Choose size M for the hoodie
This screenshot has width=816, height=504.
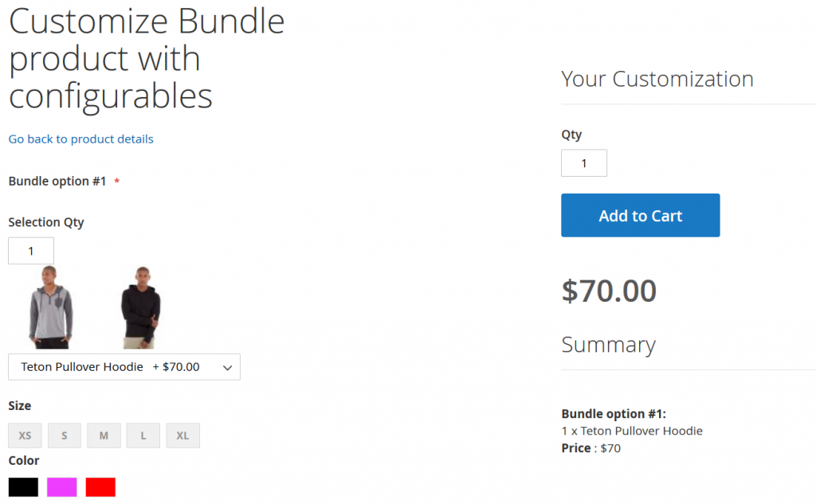pyautogui.click(x=104, y=436)
